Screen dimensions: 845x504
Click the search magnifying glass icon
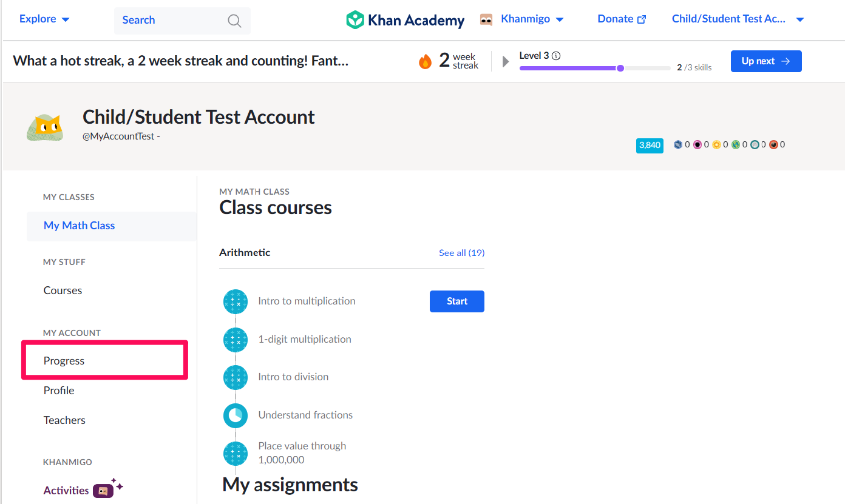pyautogui.click(x=234, y=21)
